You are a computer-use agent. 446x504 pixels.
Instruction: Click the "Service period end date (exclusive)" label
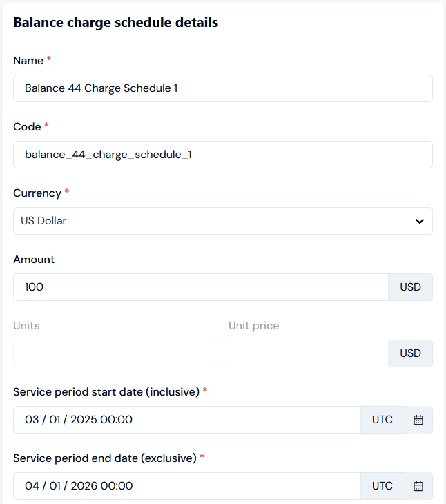(105, 458)
